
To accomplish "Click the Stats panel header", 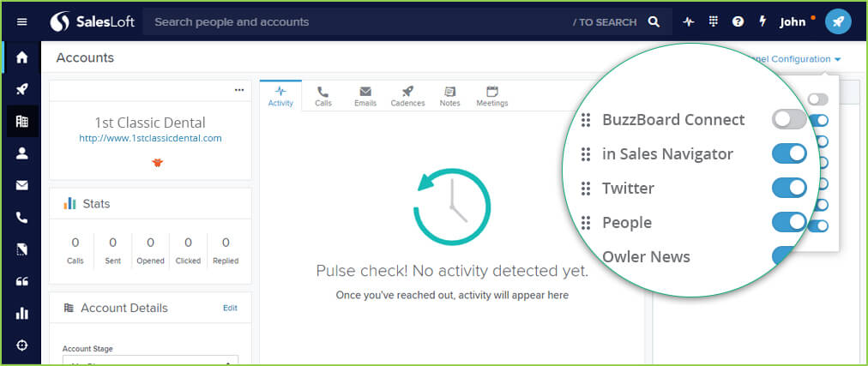I will (x=151, y=203).
